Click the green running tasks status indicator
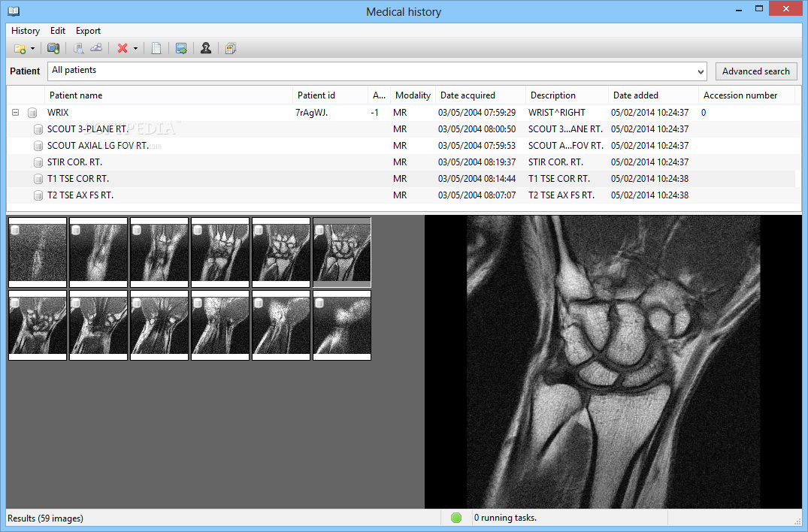808x532 pixels. pyautogui.click(x=456, y=518)
